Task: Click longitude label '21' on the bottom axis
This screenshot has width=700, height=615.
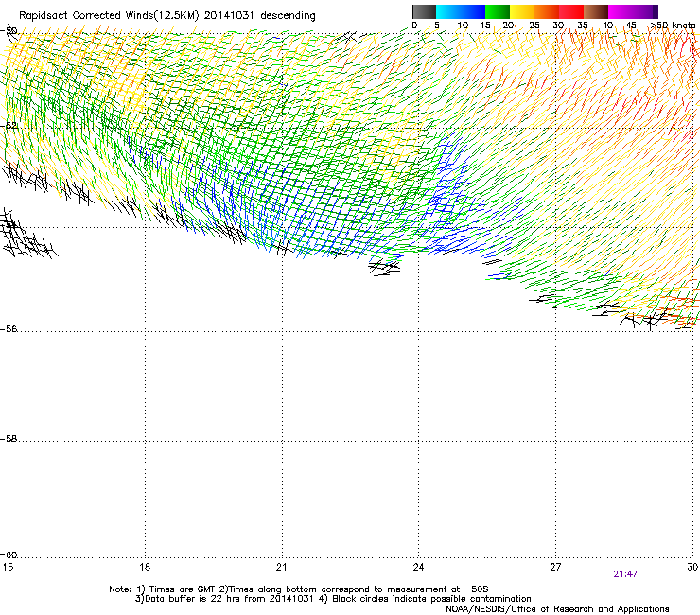Action: tap(281, 567)
